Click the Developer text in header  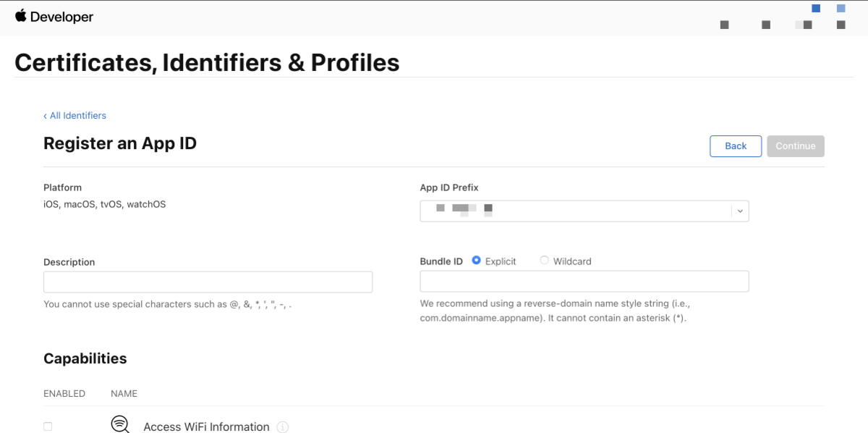tap(61, 17)
